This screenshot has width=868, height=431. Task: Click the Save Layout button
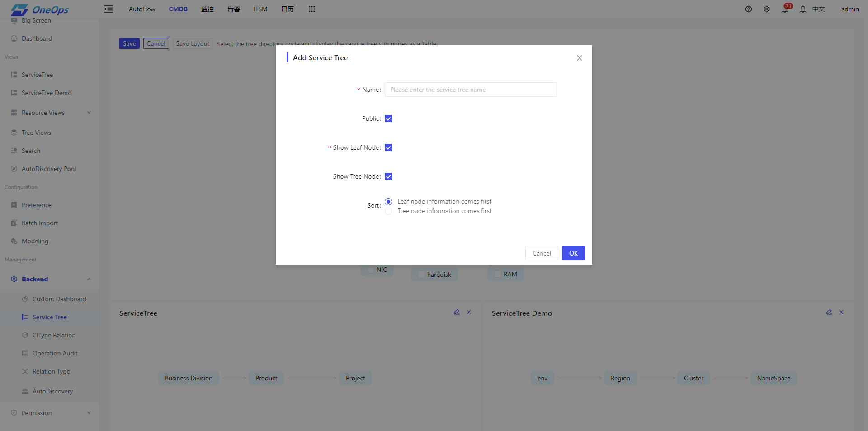point(193,43)
